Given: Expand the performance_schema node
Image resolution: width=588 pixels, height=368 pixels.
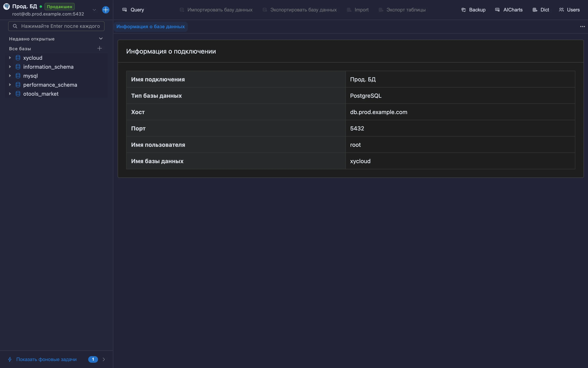Looking at the screenshot, I should click(x=10, y=85).
